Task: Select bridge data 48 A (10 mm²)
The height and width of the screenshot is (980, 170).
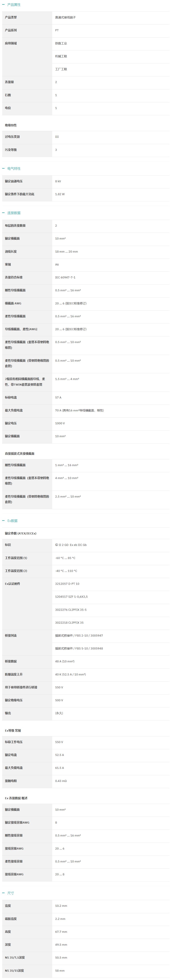Action: pos(65,662)
